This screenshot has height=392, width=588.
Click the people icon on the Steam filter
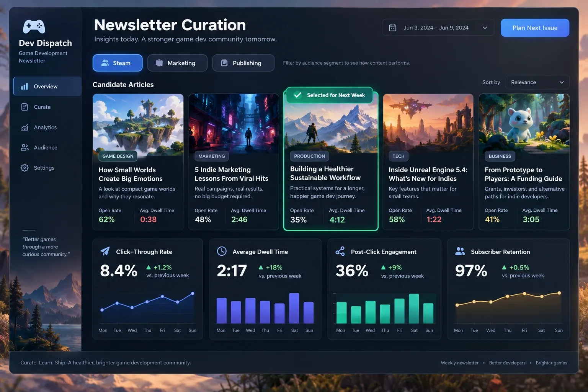click(105, 63)
